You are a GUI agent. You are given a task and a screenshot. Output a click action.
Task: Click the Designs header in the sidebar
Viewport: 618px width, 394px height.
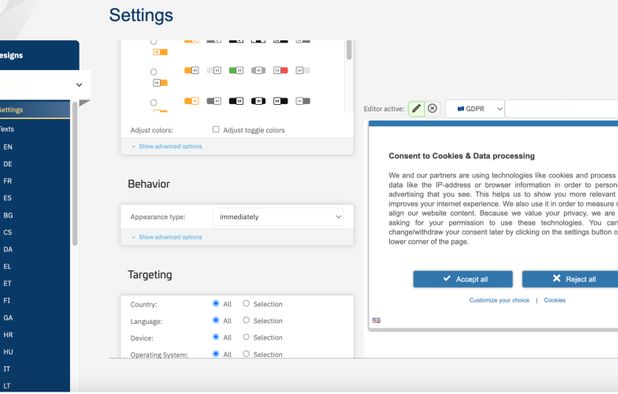pyautogui.click(x=39, y=55)
